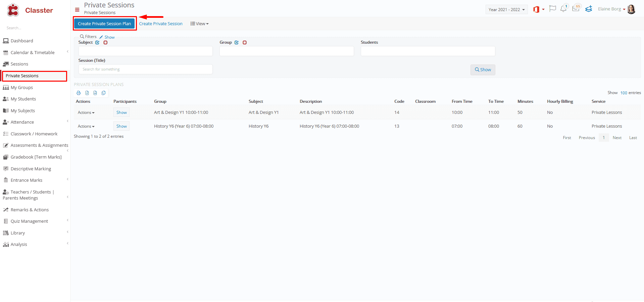Viewport: 644px width, 302px height.
Task: Click the copy table icon
Action: point(103,93)
